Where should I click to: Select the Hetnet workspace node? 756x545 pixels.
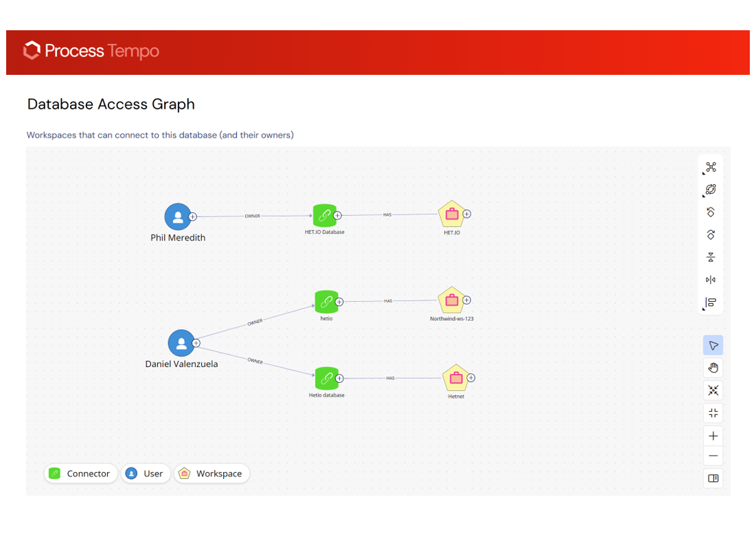(456, 378)
